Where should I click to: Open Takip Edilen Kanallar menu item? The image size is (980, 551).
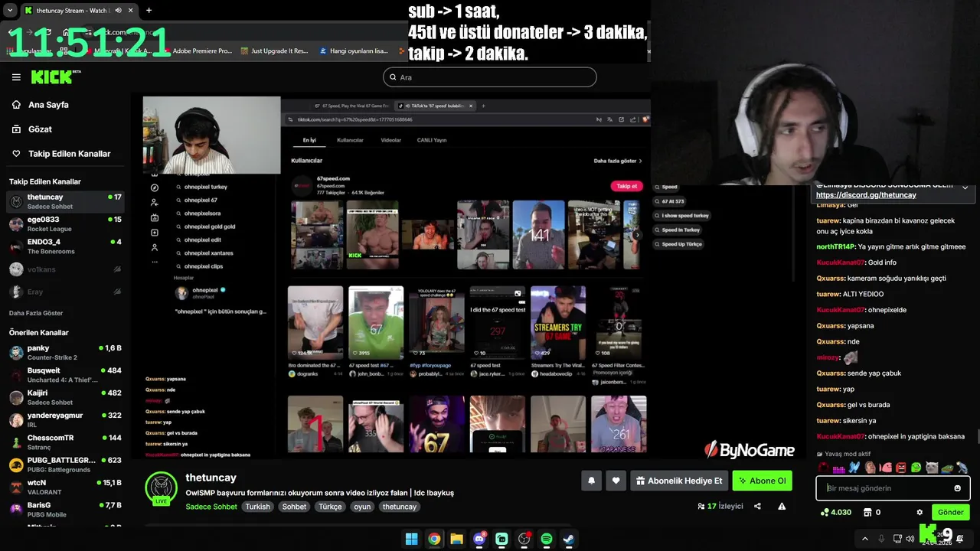tap(69, 154)
